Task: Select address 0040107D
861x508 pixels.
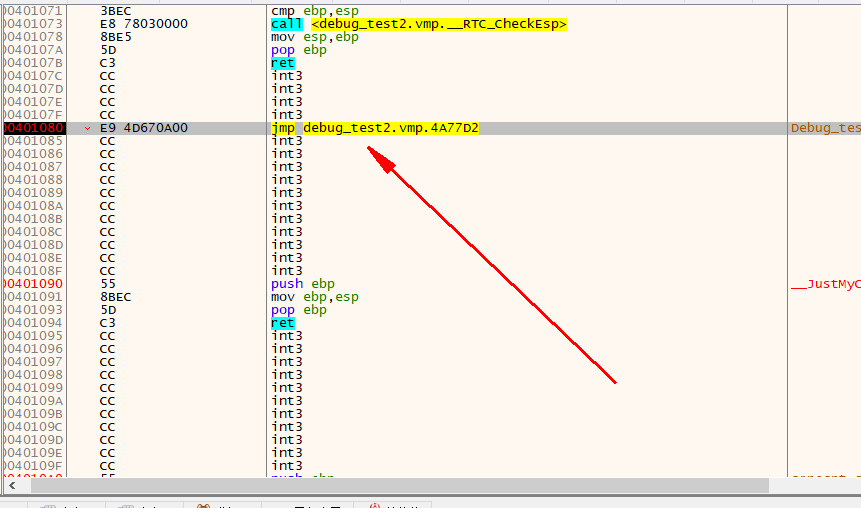Action: [x=33, y=89]
